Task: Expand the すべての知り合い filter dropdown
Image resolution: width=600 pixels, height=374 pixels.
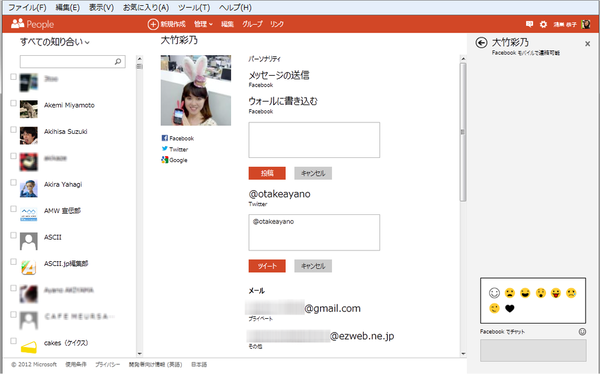Action: coord(55,42)
